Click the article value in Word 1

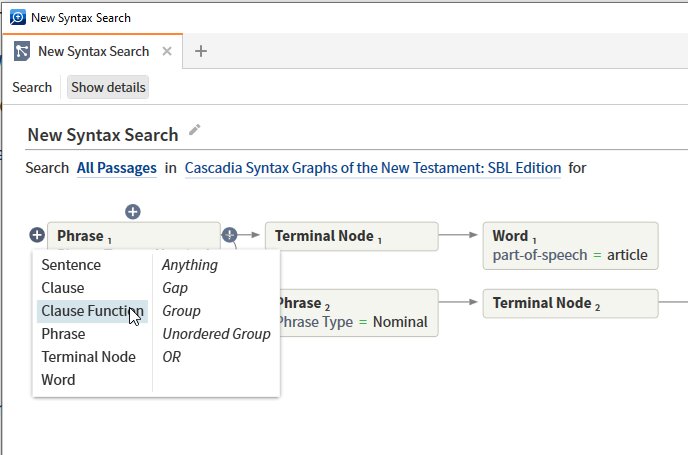point(627,255)
